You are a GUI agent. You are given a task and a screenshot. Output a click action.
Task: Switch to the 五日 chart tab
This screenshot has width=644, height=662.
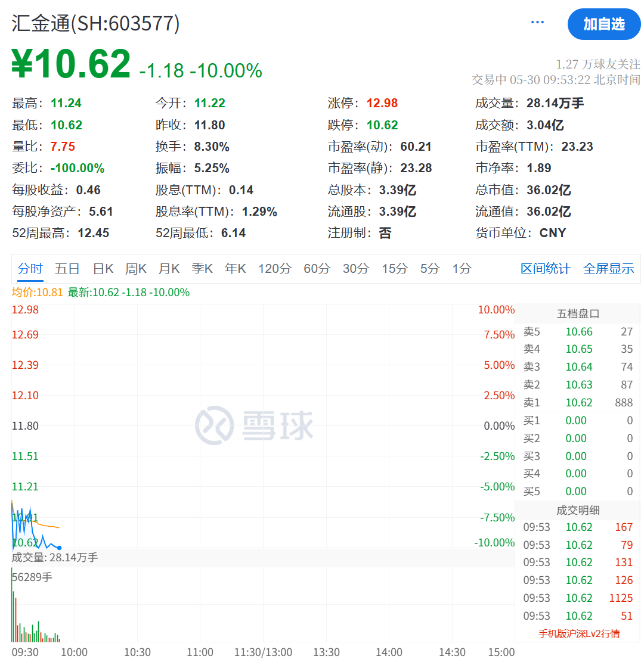point(66,268)
